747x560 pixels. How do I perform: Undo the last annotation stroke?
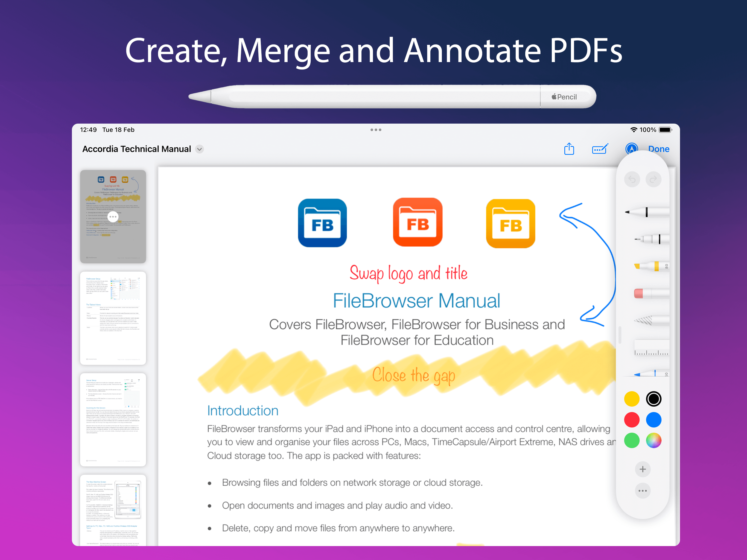click(x=632, y=179)
